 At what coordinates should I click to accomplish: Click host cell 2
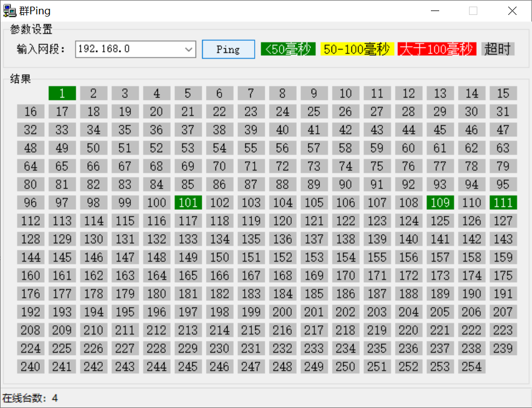click(94, 93)
